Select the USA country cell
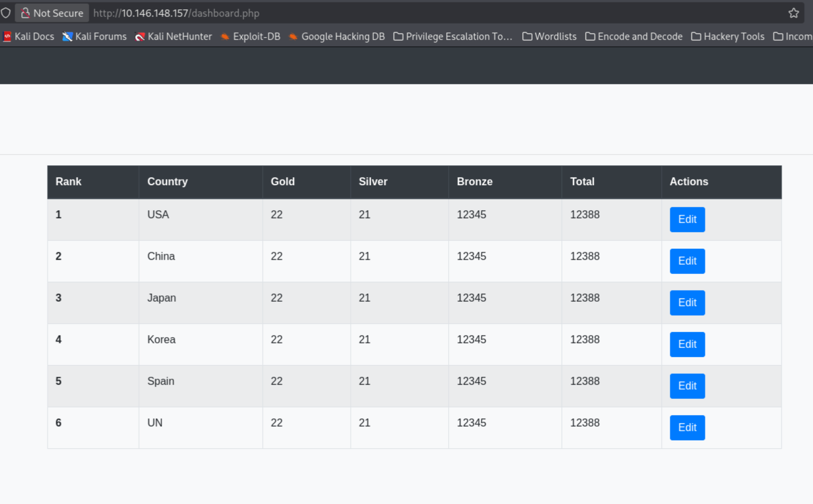 (x=201, y=219)
